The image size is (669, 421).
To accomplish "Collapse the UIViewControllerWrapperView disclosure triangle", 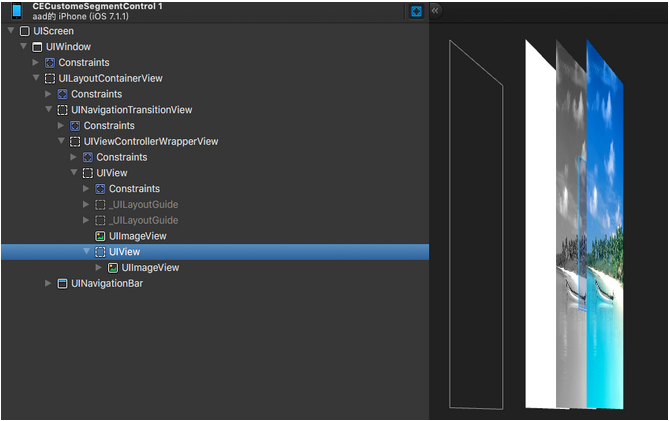I will (x=61, y=141).
